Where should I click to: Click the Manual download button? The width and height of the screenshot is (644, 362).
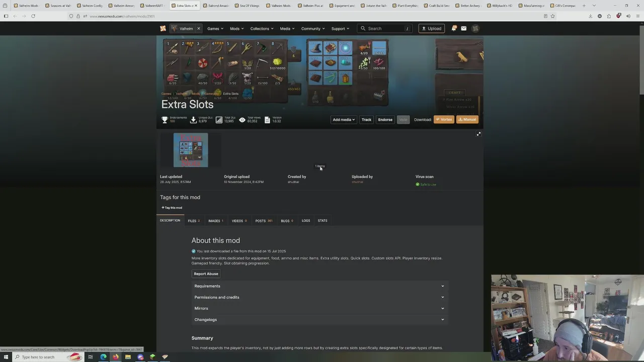point(467,120)
